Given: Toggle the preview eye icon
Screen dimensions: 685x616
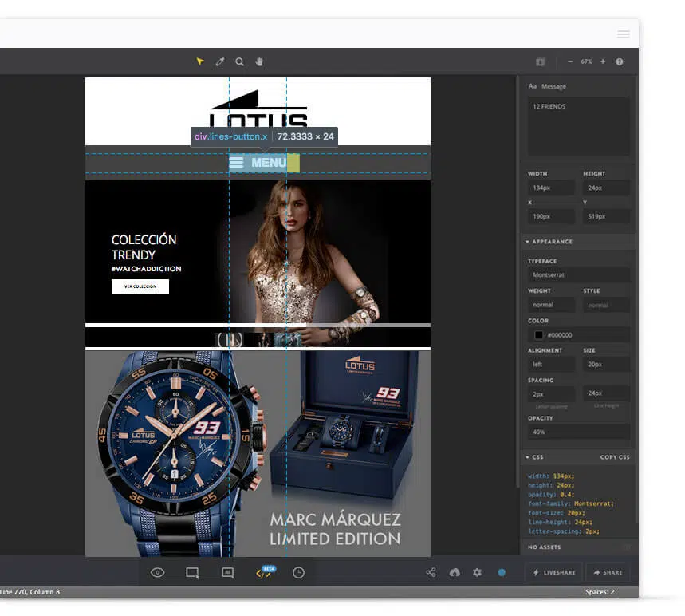Looking at the screenshot, I should coord(158,572).
